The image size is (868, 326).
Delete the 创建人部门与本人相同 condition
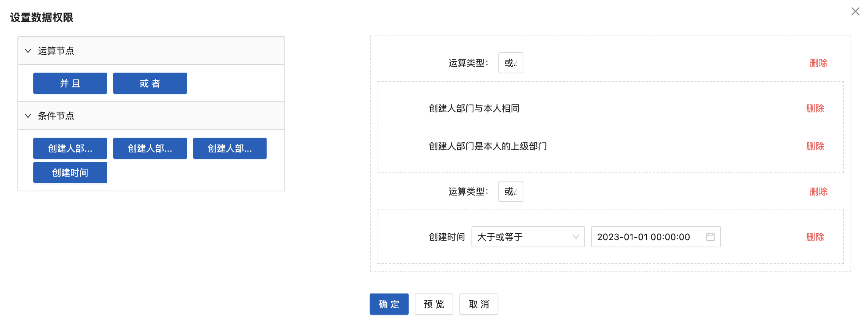(x=815, y=109)
